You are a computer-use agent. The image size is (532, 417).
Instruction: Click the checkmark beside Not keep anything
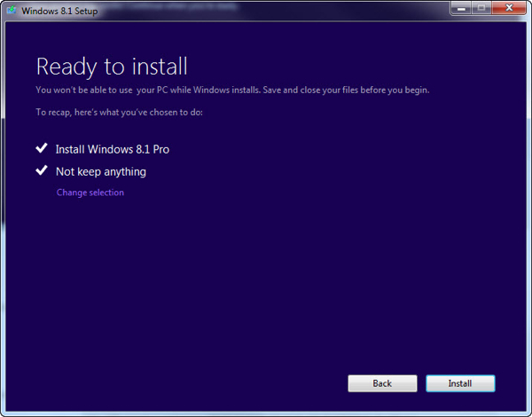[42, 170]
